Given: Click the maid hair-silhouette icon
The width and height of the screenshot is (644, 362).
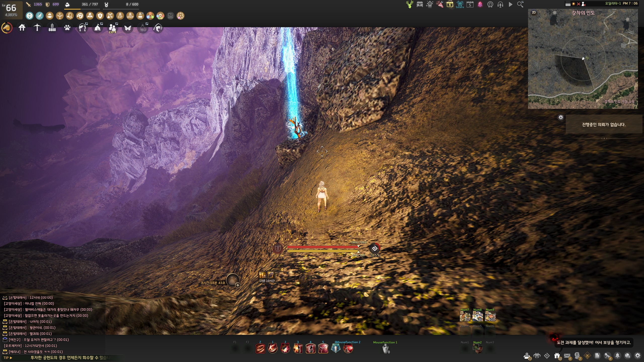Looking at the screenshot, I should coord(83,27).
